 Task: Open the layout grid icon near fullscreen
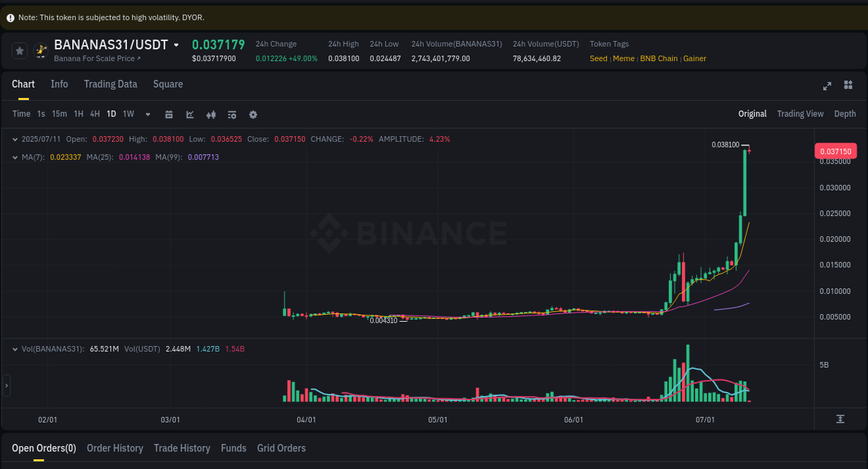point(847,85)
